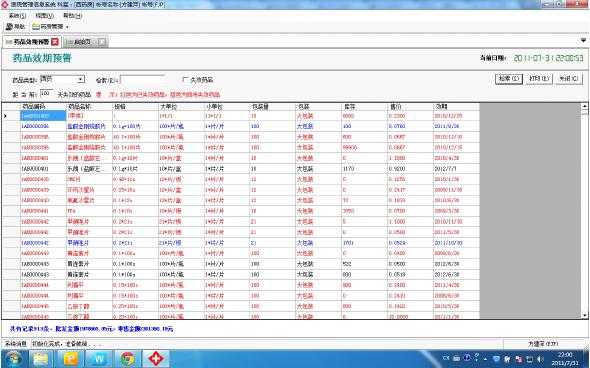This screenshot has width=590, height=368.
Task: Click expiry date 2011/10/30 cell
Action: click(x=457, y=243)
